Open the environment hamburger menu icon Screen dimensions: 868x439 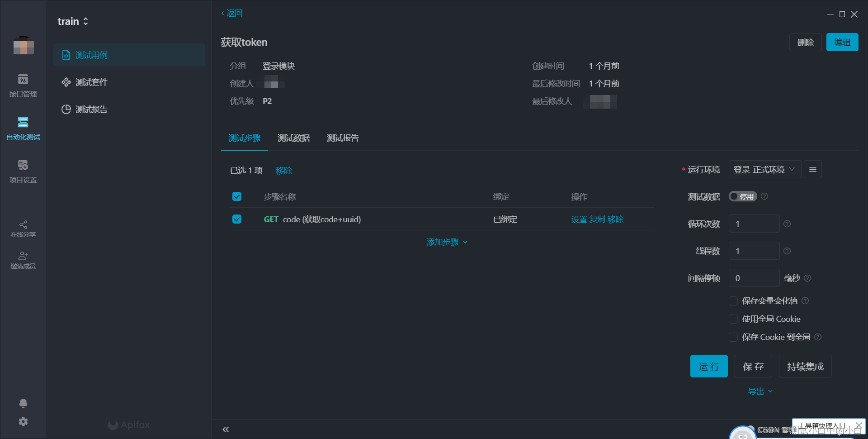coord(813,170)
